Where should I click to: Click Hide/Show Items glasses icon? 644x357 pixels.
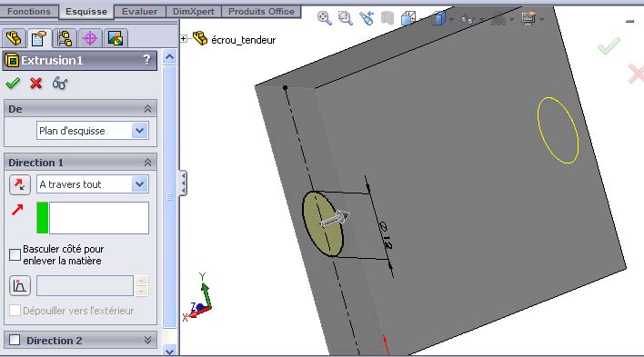pos(468,19)
